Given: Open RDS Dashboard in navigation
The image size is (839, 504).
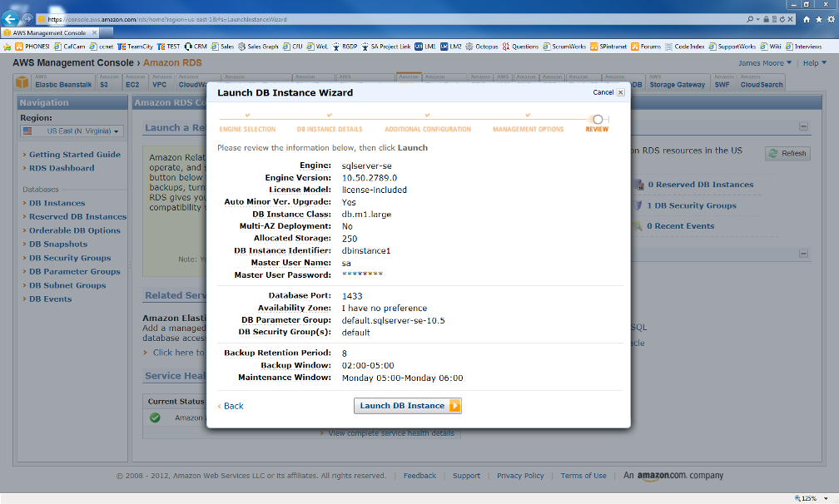Looking at the screenshot, I should pos(62,168).
